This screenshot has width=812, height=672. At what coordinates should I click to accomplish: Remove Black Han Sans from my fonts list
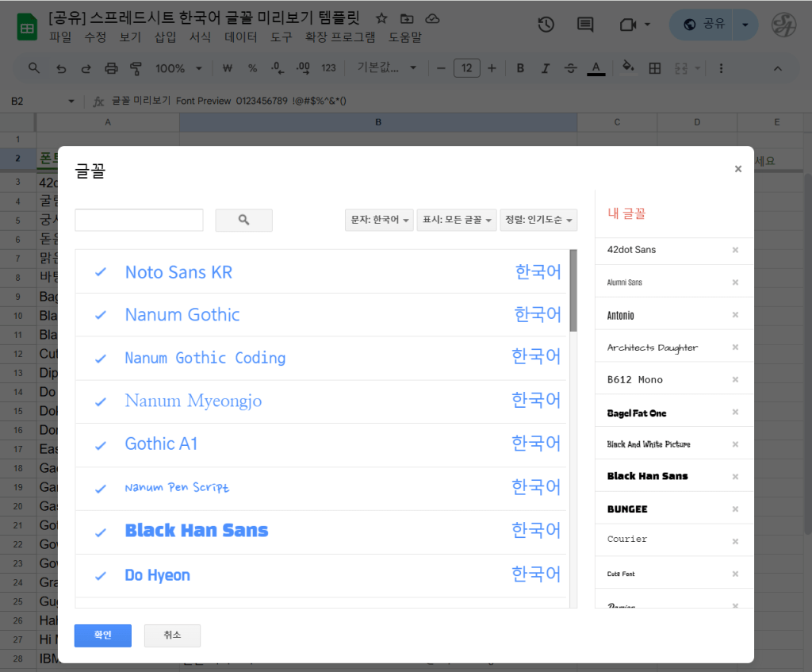click(x=735, y=477)
